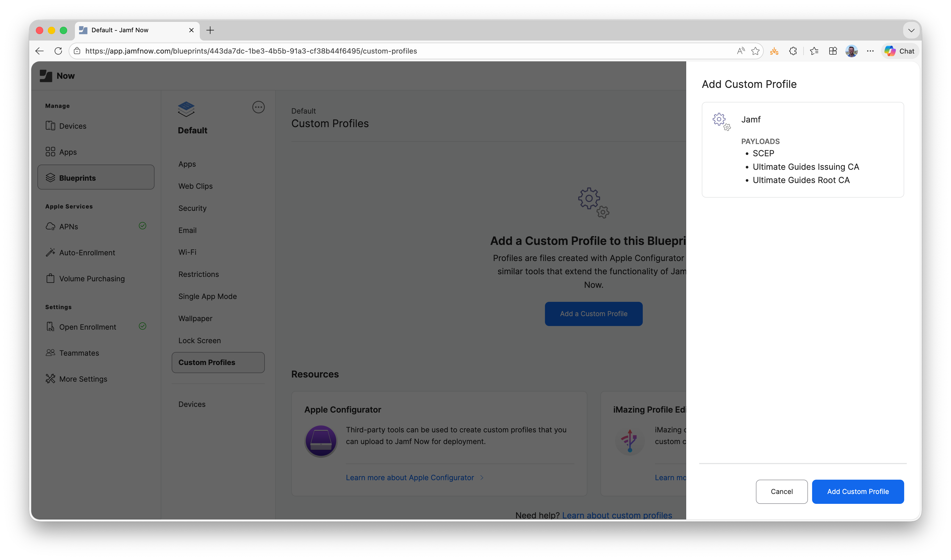Toggle the favorites star in the address bar
Screen dimensions: 951x560
tap(755, 51)
